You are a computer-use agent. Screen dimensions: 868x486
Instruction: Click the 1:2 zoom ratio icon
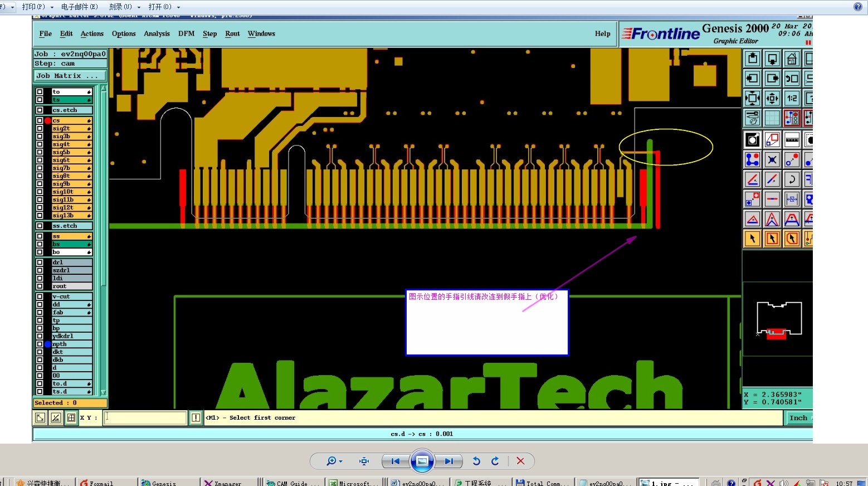pyautogui.click(x=792, y=99)
